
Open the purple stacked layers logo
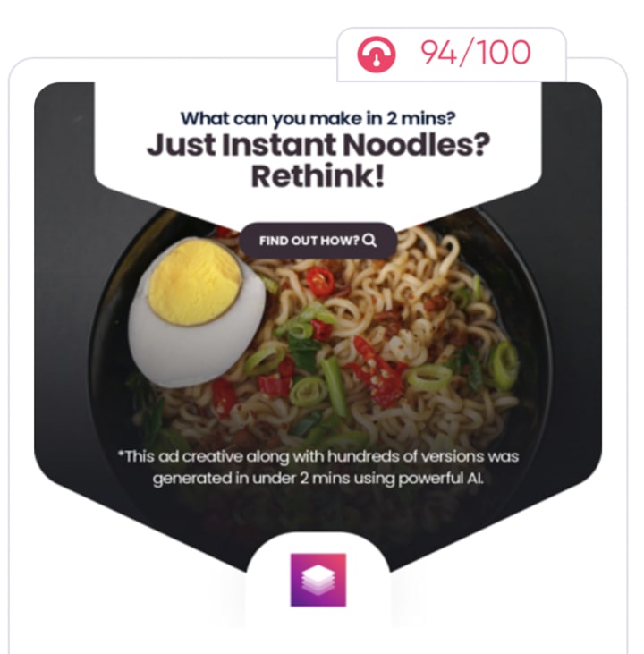click(x=318, y=580)
